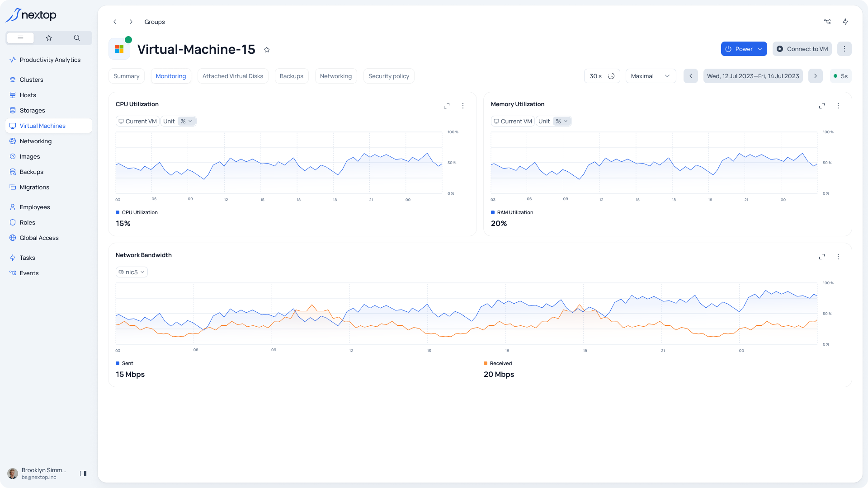Open the nic5 interface dropdown
The height and width of the screenshot is (488, 868).
132,272
